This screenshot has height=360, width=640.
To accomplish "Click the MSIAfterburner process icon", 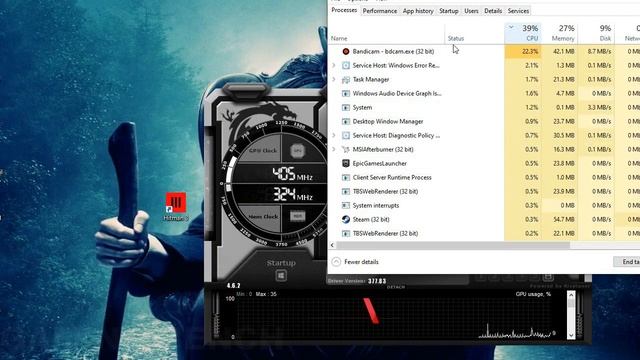I will (346, 149).
